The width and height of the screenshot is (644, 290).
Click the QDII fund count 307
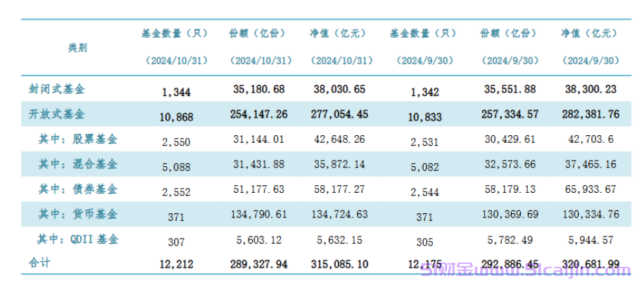point(176,242)
